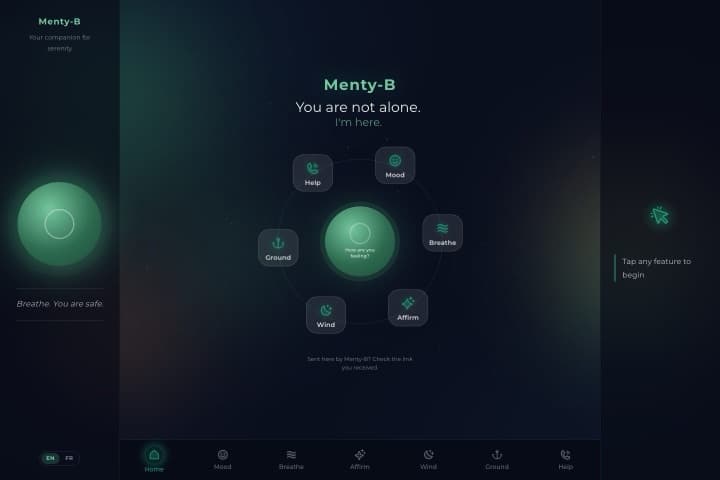Switch language to EN
The height and width of the screenshot is (480, 720).
coord(51,458)
